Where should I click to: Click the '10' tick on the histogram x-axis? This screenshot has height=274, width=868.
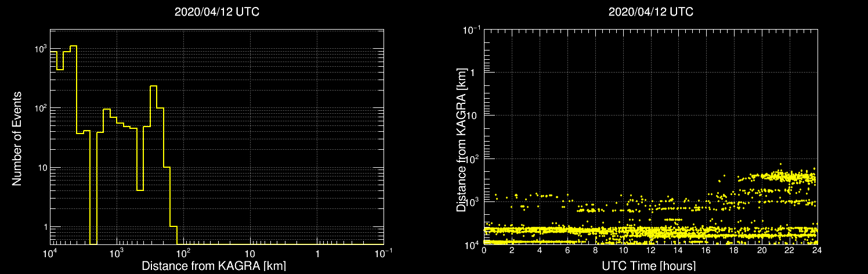click(x=250, y=255)
